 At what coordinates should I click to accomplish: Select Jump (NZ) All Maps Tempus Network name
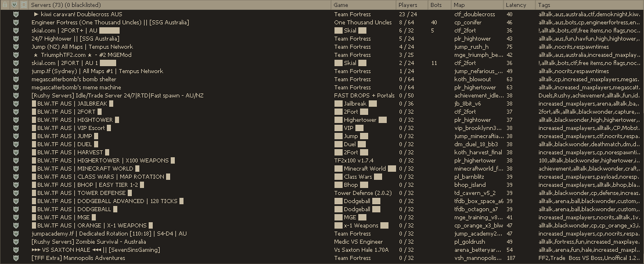(82, 47)
